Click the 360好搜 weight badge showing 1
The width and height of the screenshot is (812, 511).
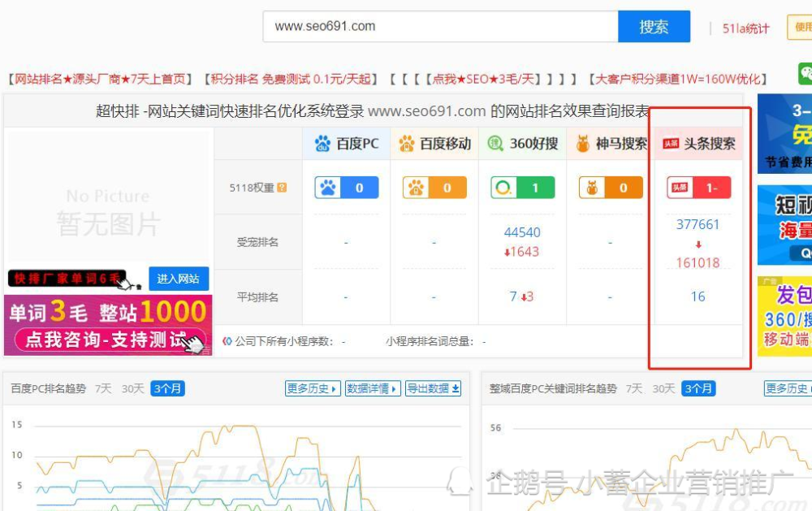522,188
